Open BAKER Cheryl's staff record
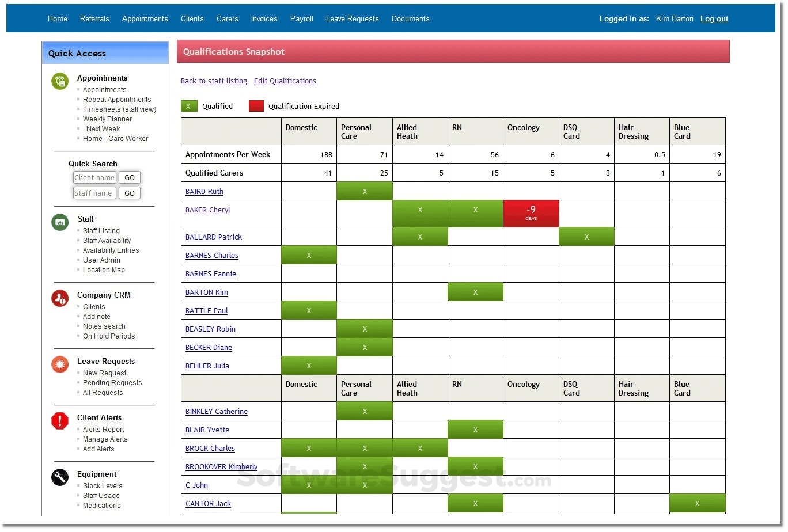788x532 pixels. (x=207, y=210)
